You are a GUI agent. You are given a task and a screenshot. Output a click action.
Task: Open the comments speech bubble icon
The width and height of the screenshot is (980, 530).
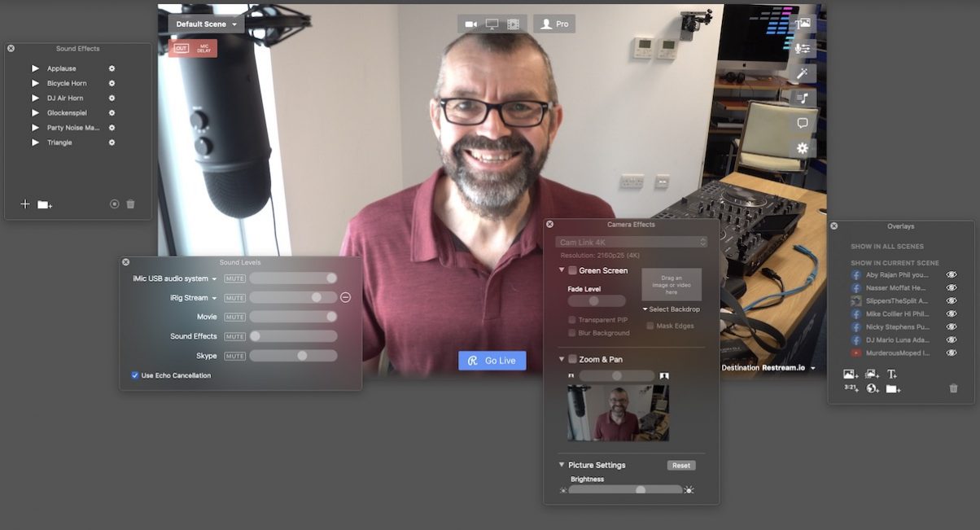coord(803,124)
